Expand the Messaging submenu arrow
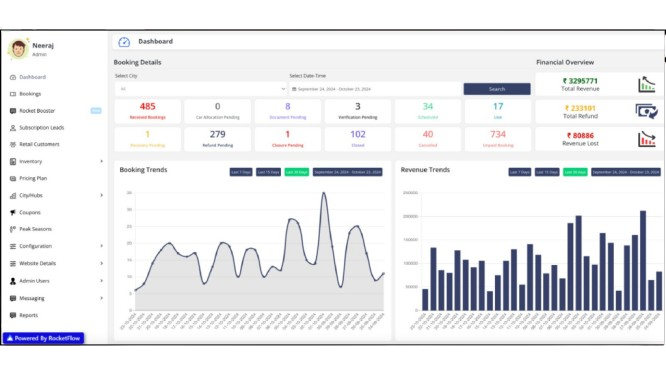The height and width of the screenshot is (375, 666). click(102, 298)
